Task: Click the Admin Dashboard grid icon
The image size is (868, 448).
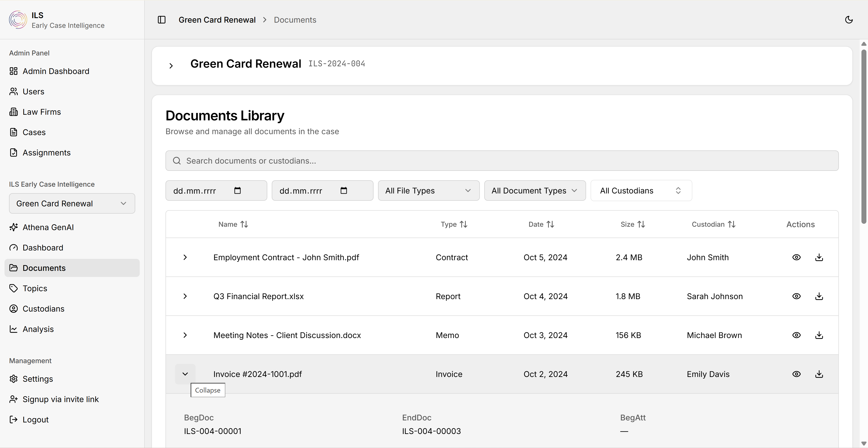Action: pyautogui.click(x=14, y=71)
